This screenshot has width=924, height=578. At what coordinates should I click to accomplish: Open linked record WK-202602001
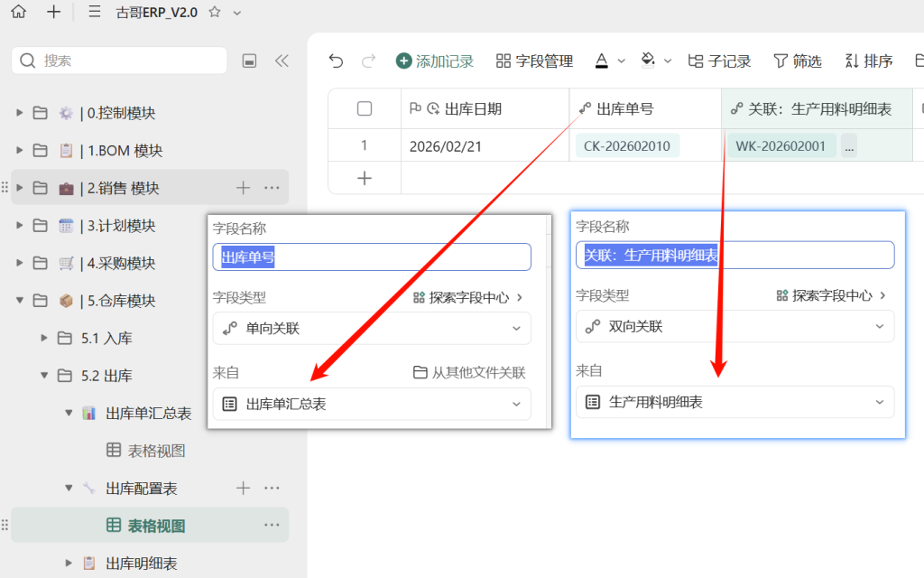(781, 145)
